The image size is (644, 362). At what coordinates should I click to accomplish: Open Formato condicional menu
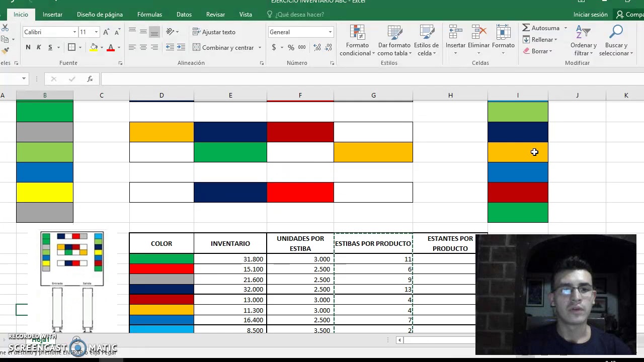[x=357, y=41]
